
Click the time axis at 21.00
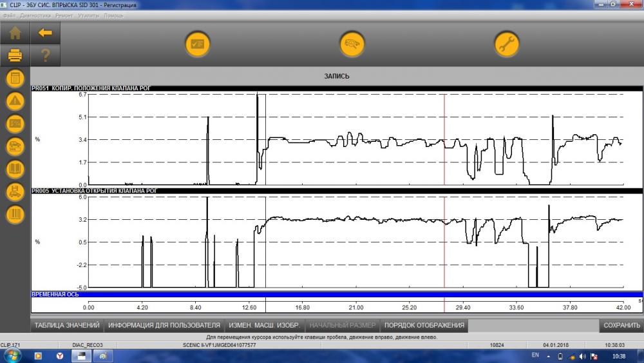click(355, 308)
